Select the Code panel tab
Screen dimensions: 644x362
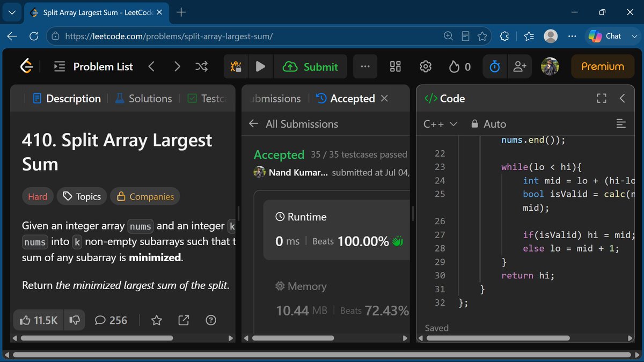tap(444, 99)
